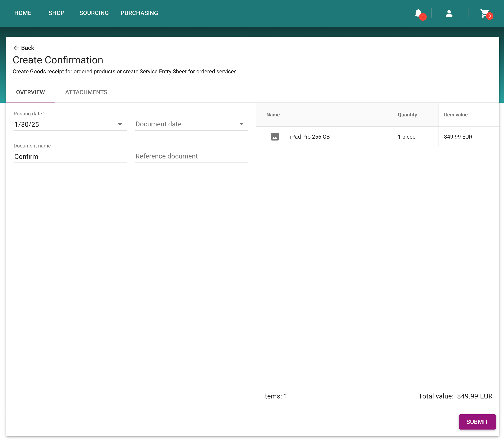The height and width of the screenshot is (442, 504).
Task: Click the Quantity column header
Action: (407, 115)
